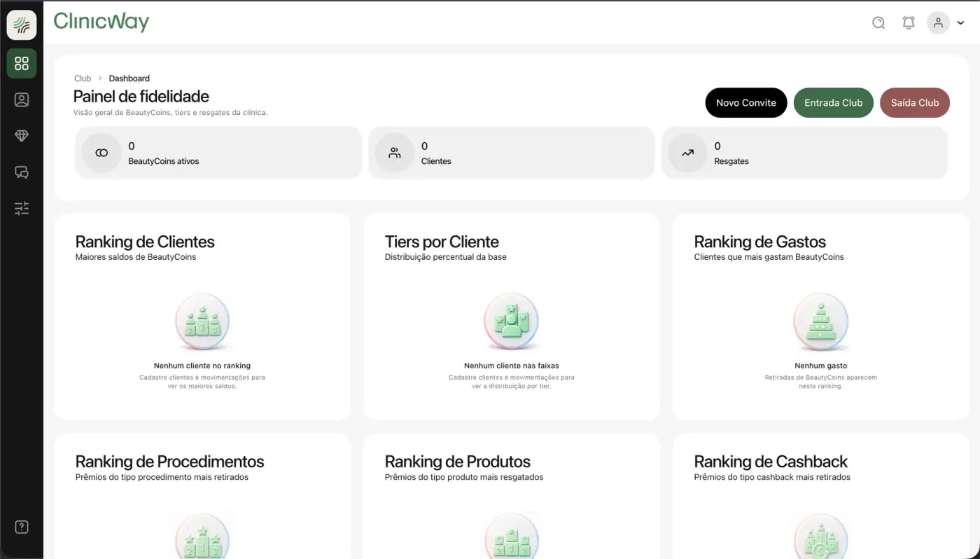Click 'Nenhum cliente no ranking' text
This screenshot has width=980, height=559.
pos(202,366)
